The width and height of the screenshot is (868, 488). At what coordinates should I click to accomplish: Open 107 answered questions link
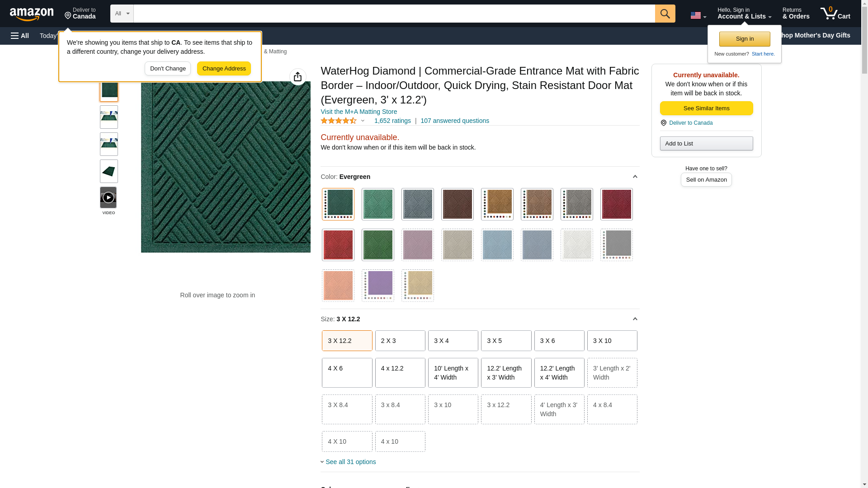454,121
